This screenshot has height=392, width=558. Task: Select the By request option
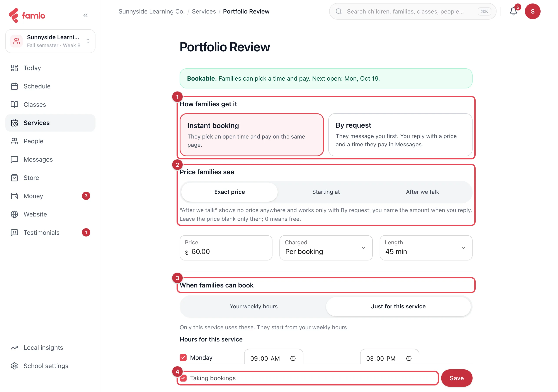click(x=400, y=135)
